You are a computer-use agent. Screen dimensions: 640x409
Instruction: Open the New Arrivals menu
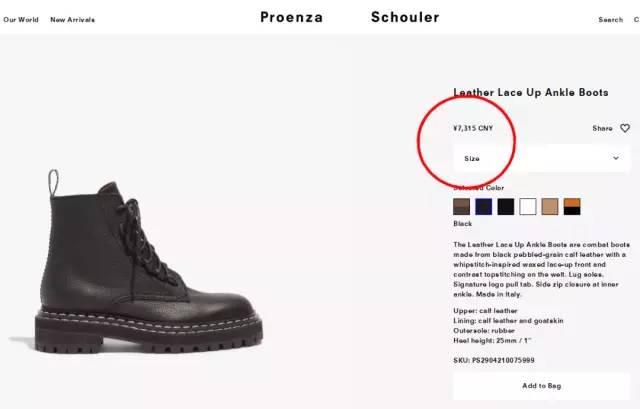coord(73,20)
